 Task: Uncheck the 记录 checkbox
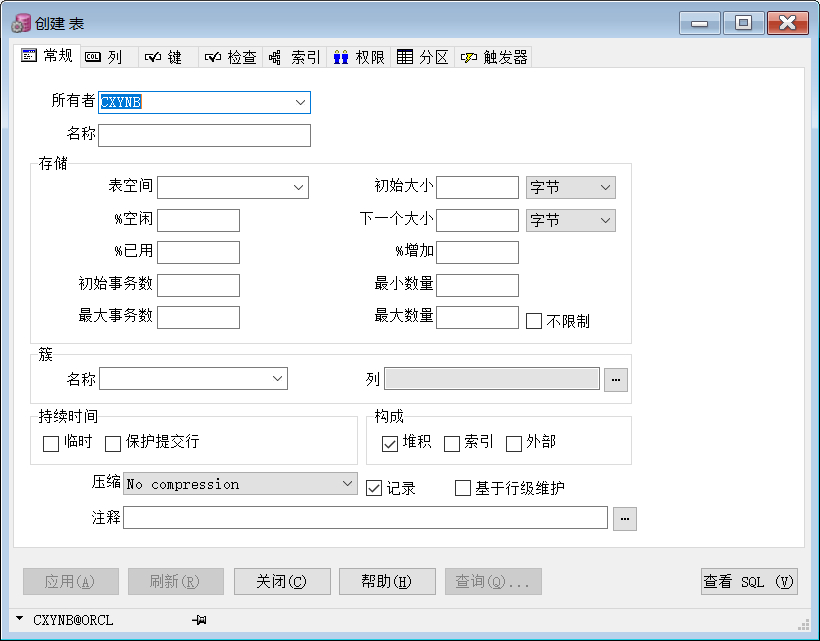tap(374, 488)
